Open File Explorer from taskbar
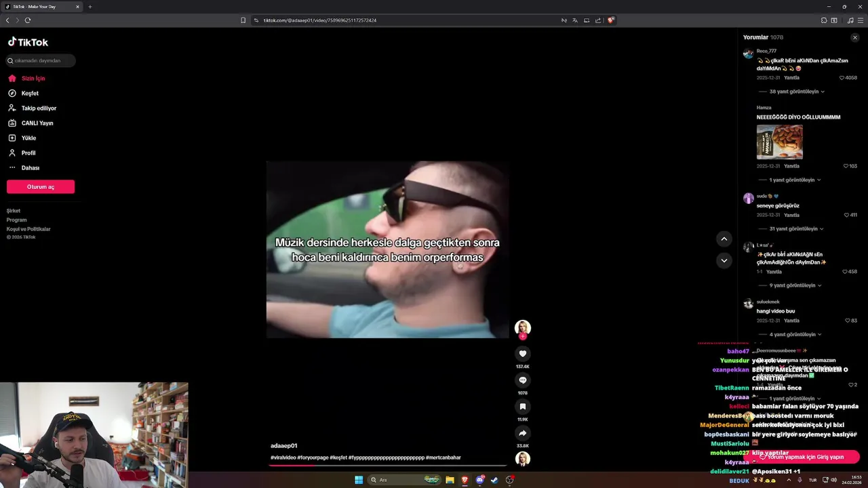The height and width of the screenshot is (488, 868). click(x=450, y=480)
